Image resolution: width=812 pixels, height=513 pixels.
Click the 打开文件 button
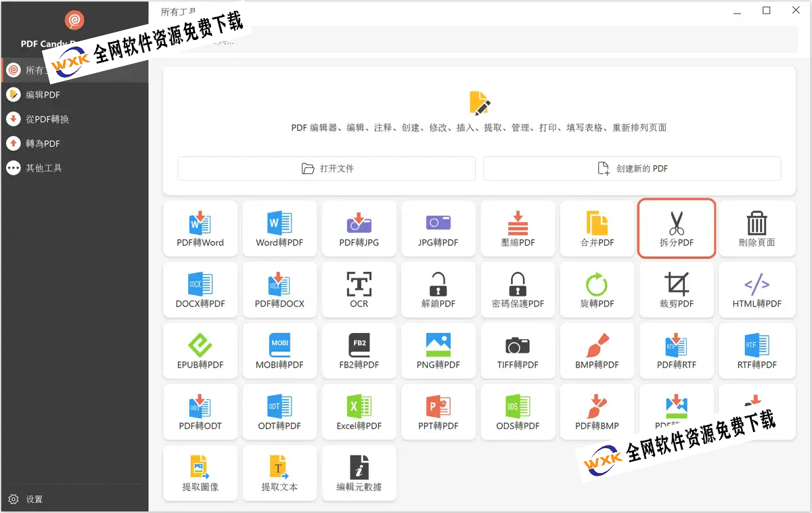click(x=327, y=169)
